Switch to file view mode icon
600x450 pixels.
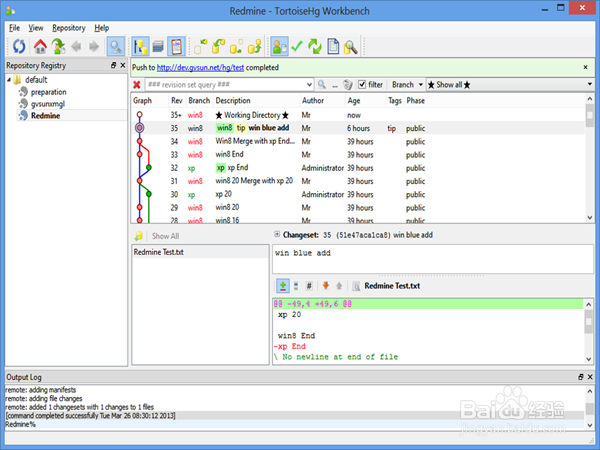296,286
